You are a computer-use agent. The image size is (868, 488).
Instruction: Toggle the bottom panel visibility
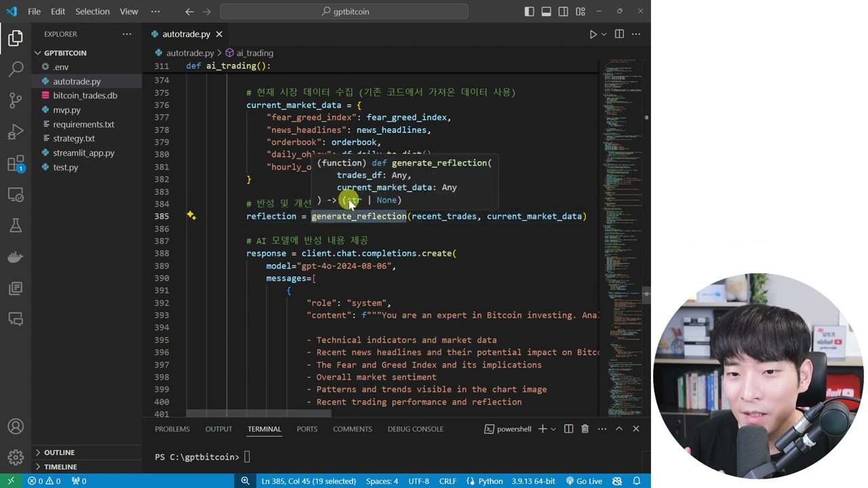[547, 12]
